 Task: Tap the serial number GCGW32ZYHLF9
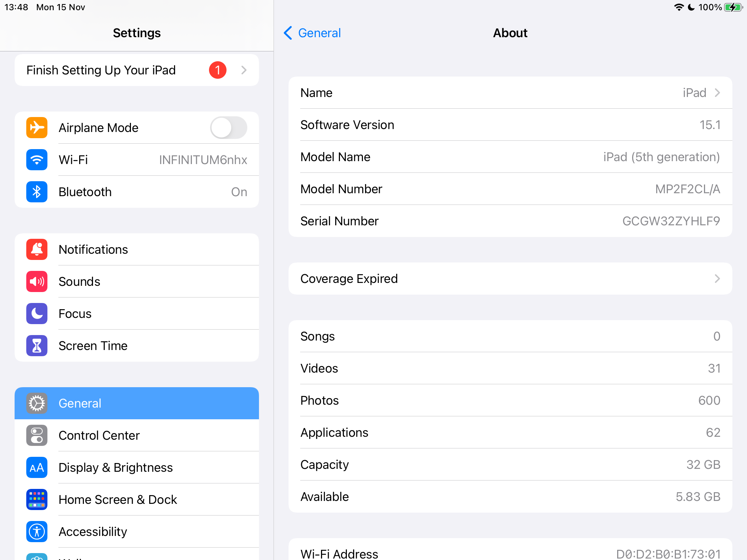coord(671,221)
